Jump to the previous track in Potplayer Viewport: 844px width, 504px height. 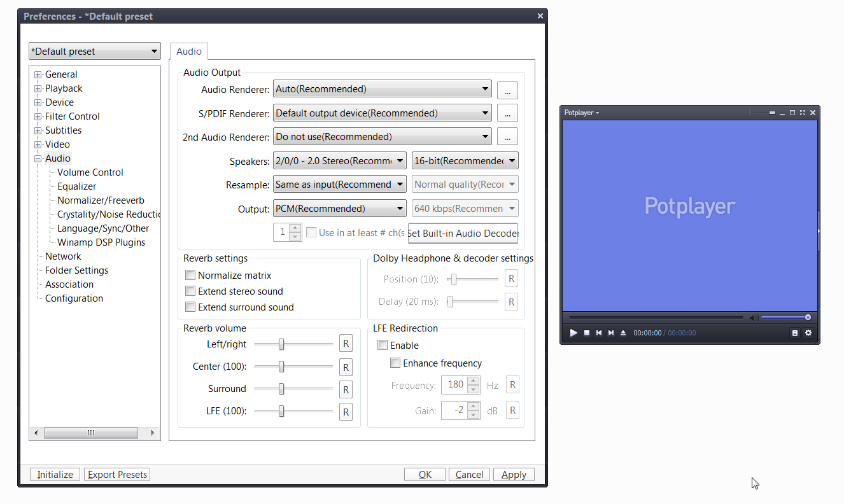pos(599,333)
